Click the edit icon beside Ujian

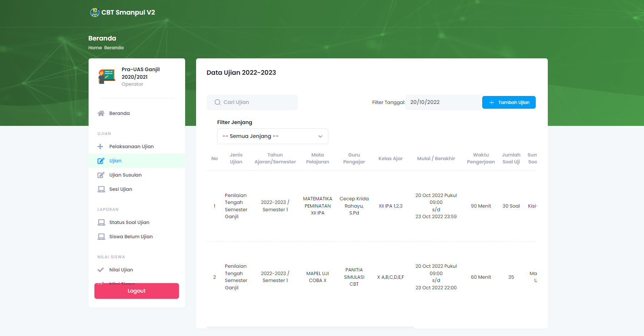click(101, 161)
